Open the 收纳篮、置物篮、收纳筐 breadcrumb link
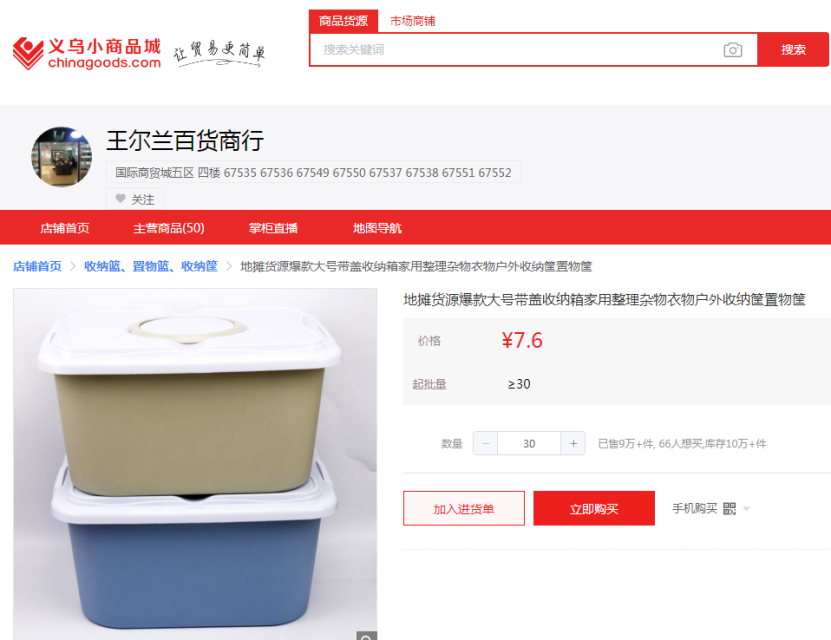The image size is (831, 640). 151,266
